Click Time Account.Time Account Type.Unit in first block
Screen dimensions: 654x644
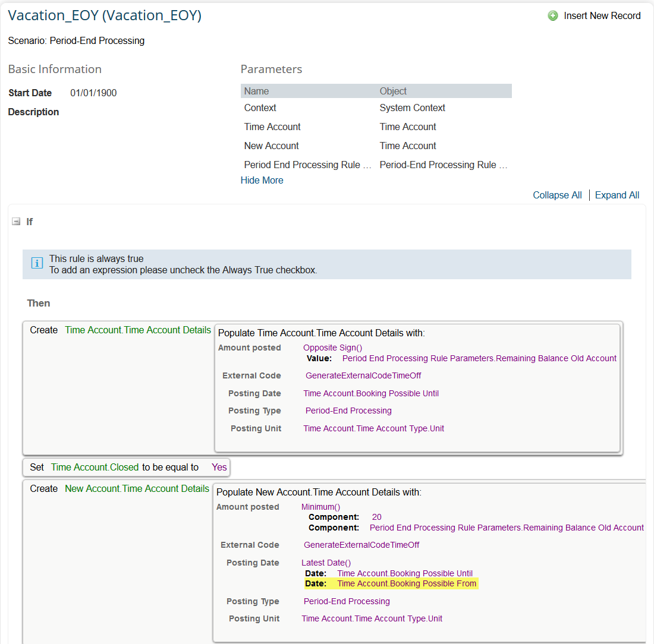(374, 428)
